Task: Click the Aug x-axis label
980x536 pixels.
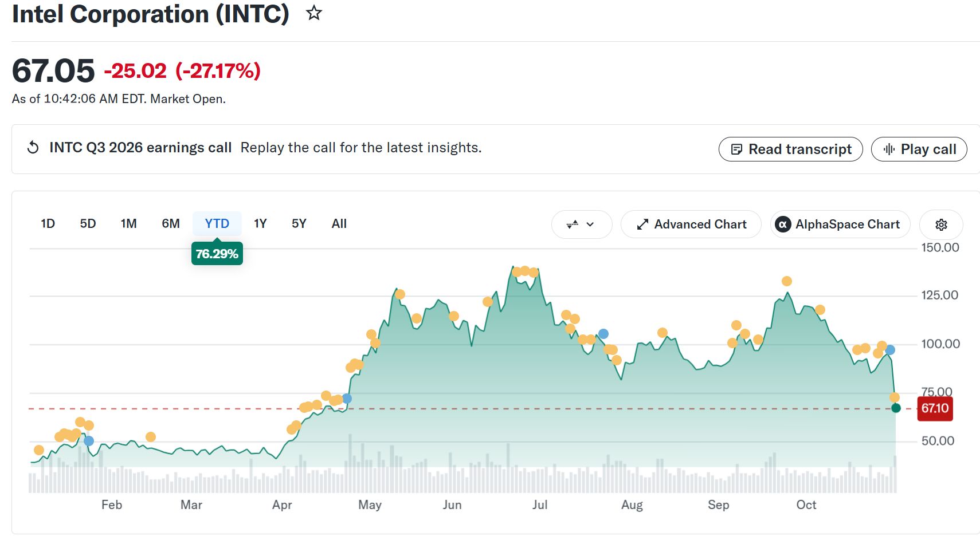Action: (x=632, y=505)
